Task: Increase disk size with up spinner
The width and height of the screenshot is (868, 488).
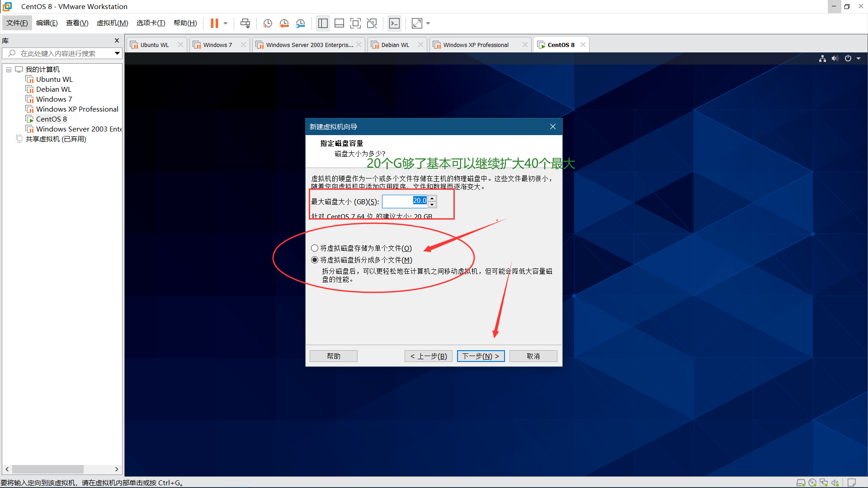Action: click(432, 198)
